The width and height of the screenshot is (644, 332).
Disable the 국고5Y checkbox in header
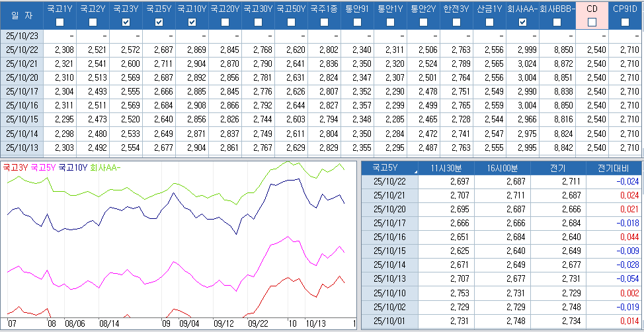pos(159,22)
